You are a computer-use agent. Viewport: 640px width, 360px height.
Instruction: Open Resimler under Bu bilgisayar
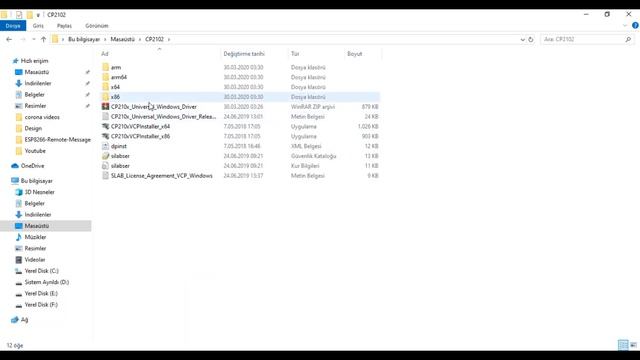click(x=35, y=249)
